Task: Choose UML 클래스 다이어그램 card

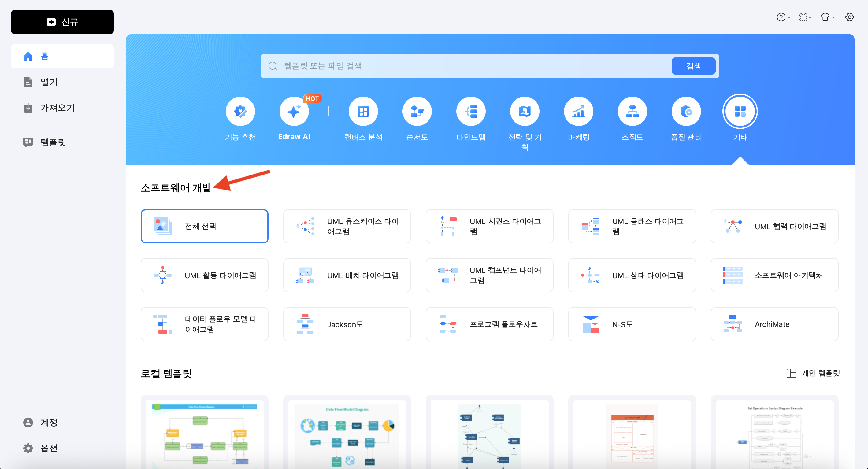Action: click(x=632, y=226)
